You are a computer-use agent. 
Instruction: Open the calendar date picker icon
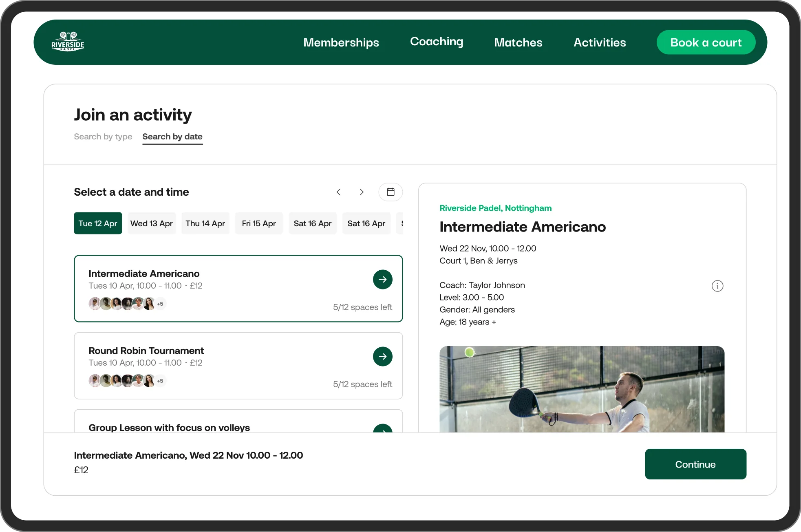tap(391, 192)
